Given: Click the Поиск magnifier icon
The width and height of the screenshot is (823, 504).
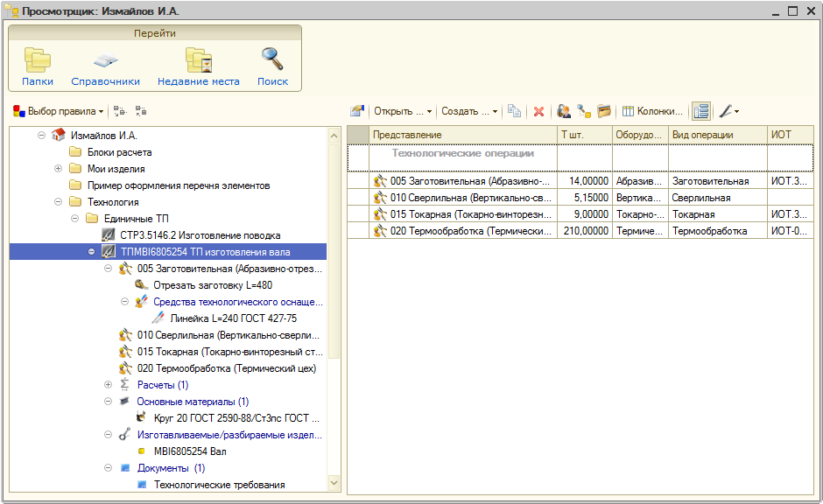Looking at the screenshot, I should click(272, 66).
